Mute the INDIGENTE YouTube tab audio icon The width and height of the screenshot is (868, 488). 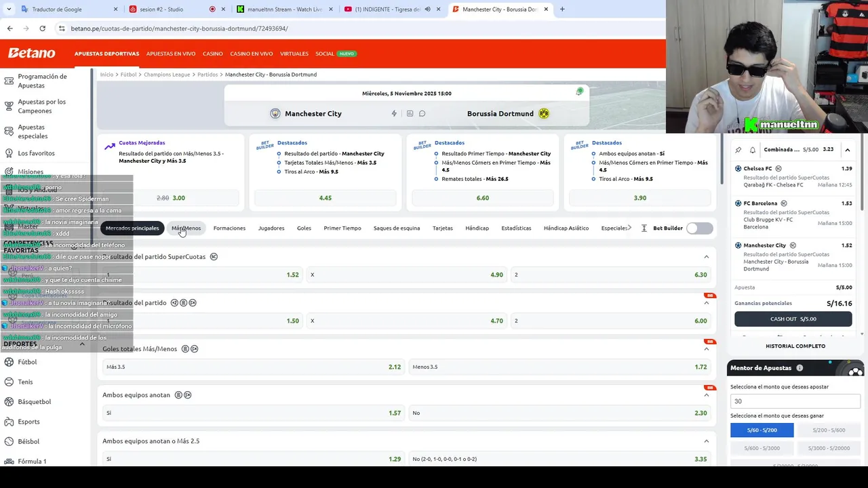pos(427,9)
